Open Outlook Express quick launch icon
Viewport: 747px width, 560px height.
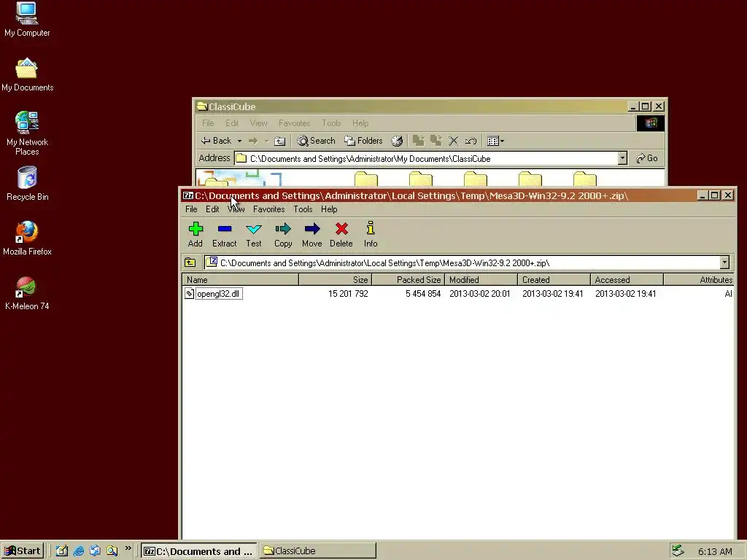95,551
